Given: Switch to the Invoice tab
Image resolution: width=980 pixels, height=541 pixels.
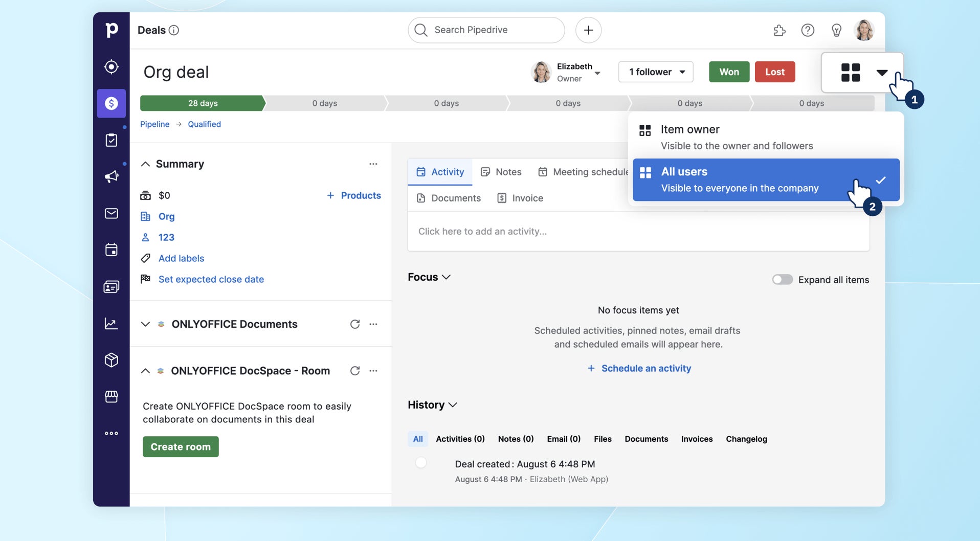Looking at the screenshot, I should (x=520, y=198).
